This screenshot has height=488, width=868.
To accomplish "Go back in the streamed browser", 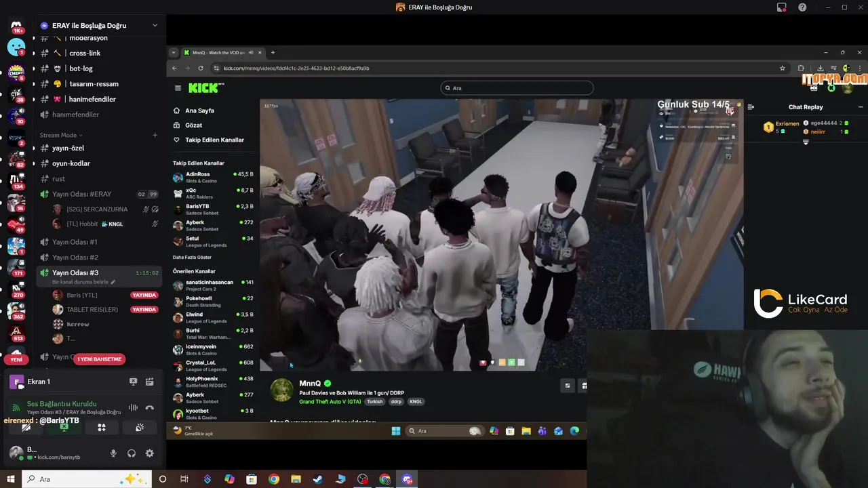I will click(x=174, y=68).
